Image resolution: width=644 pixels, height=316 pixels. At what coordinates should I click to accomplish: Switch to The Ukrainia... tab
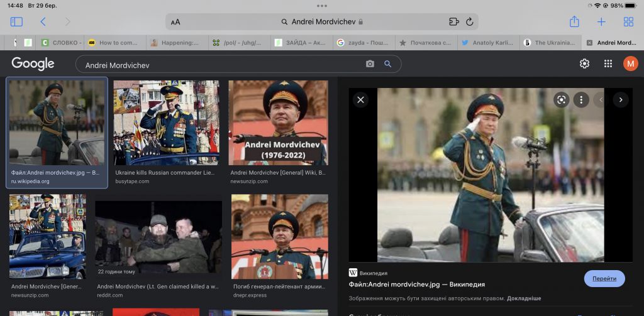[x=550, y=43]
